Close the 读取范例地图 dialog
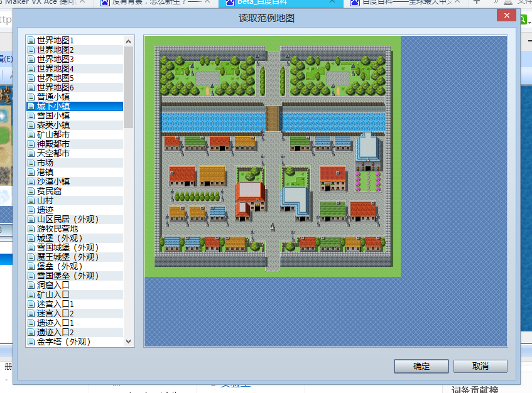 [x=506, y=16]
